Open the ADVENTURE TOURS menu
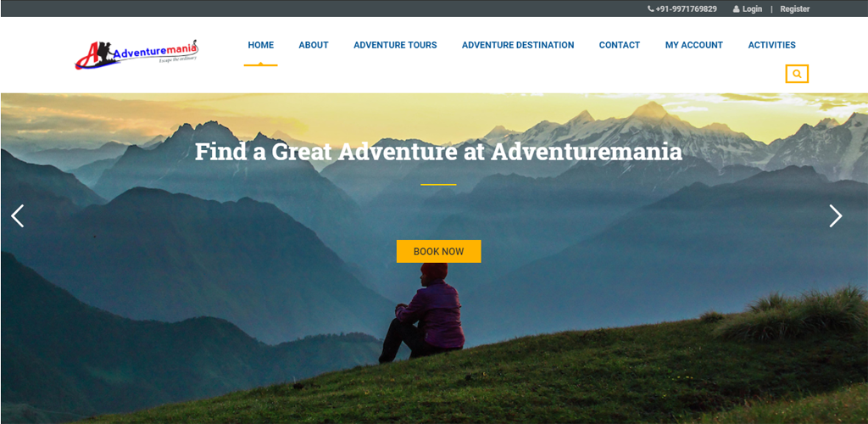The width and height of the screenshot is (868, 424). point(395,46)
